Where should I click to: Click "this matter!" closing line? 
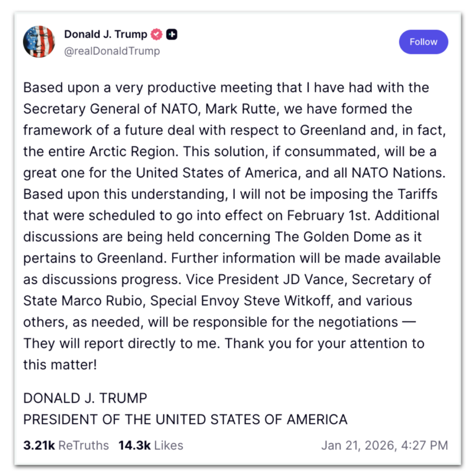point(60,365)
